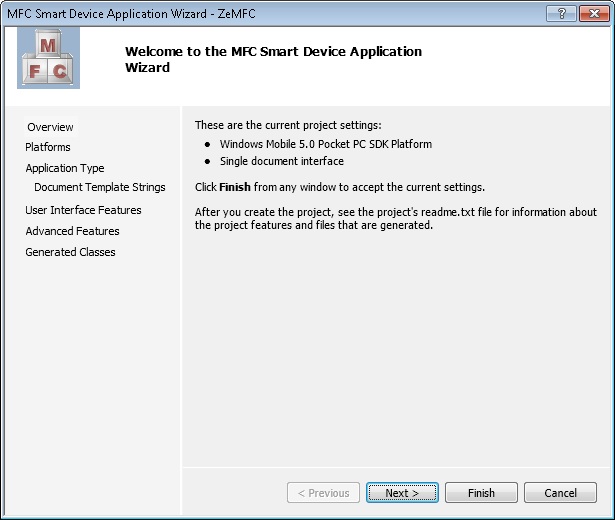This screenshot has width=615, height=520.
Task: Close the wizard dialog window
Action: pos(594,14)
